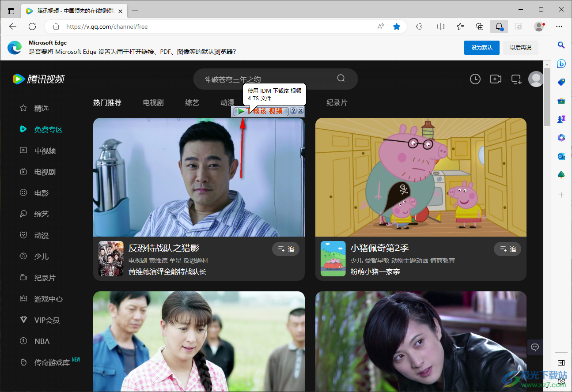The width and height of the screenshot is (572, 392).
Task: Open the Edge sidebar search
Action: point(561,45)
